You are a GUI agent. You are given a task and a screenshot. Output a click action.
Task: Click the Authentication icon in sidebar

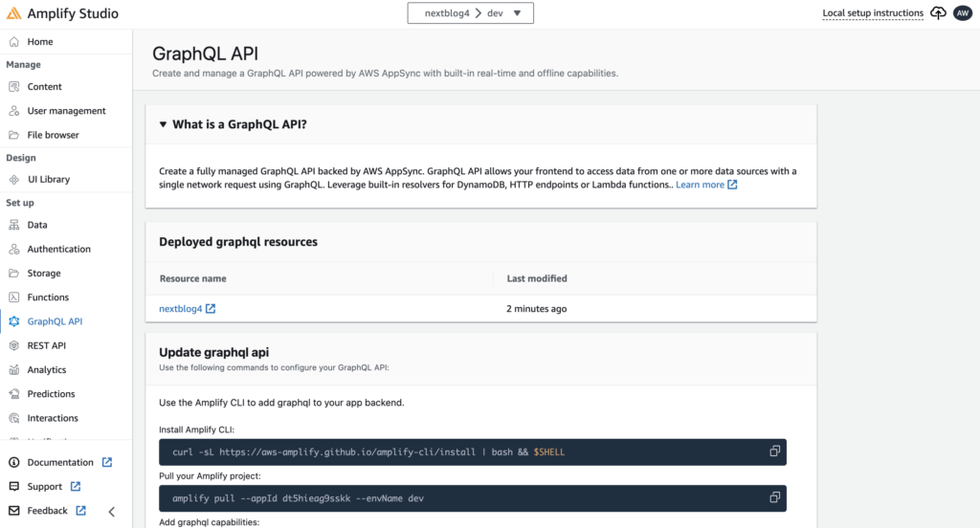coord(13,249)
